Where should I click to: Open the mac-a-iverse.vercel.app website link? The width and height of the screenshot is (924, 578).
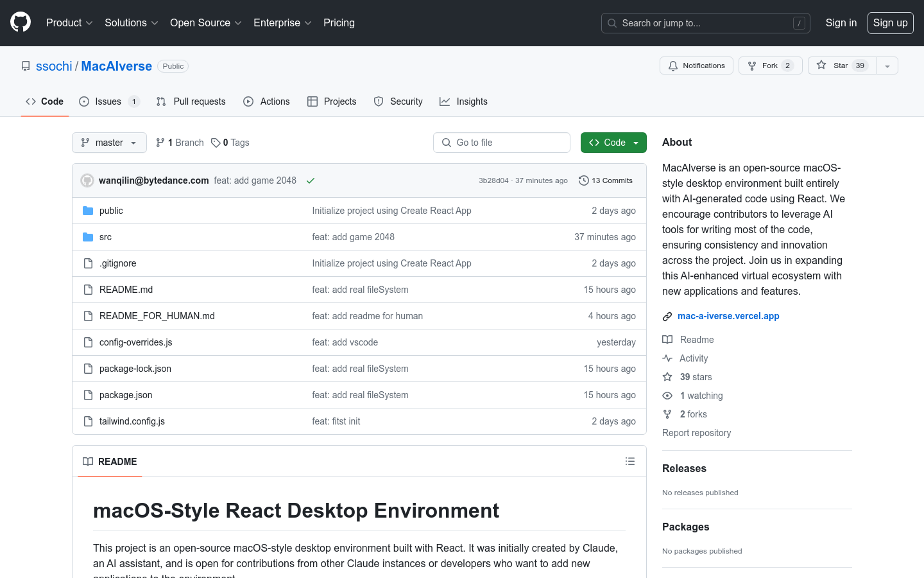pos(728,316)
